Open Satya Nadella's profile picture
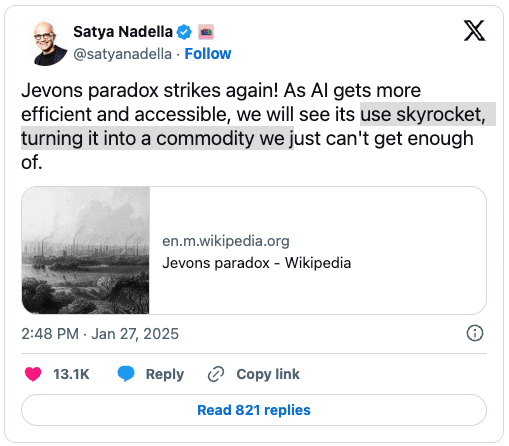509x446 pixels. pos(47,44)
